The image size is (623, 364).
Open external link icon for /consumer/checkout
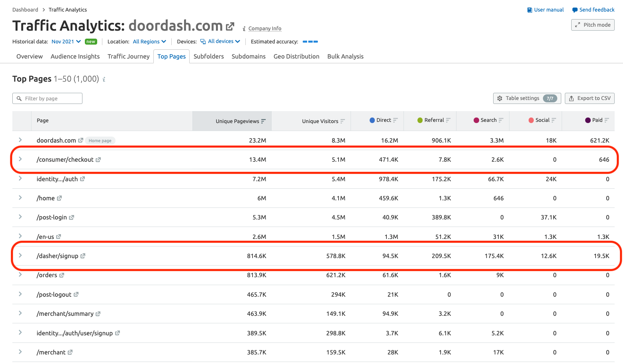(98, 160)
